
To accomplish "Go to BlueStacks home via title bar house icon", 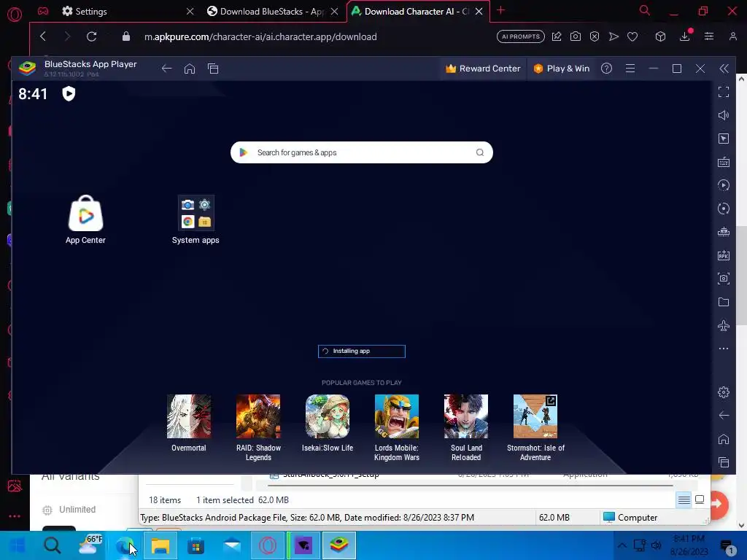I will [x=190, y=69].
